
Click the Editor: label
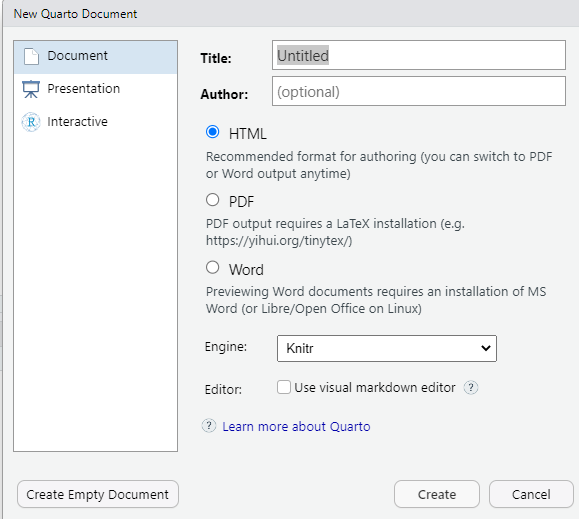(x=223, y=389)
